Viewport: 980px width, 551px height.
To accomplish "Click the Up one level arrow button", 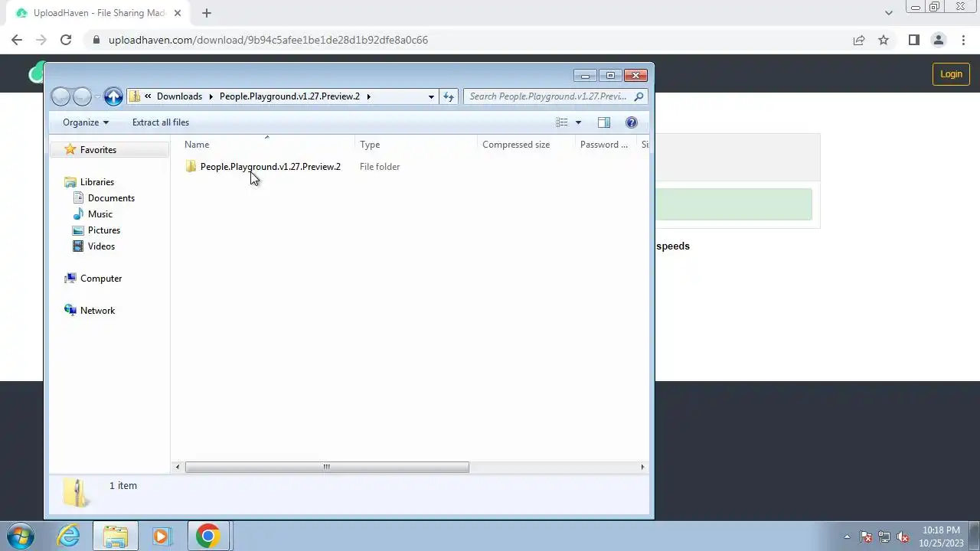I will click(x=113, y=96).
